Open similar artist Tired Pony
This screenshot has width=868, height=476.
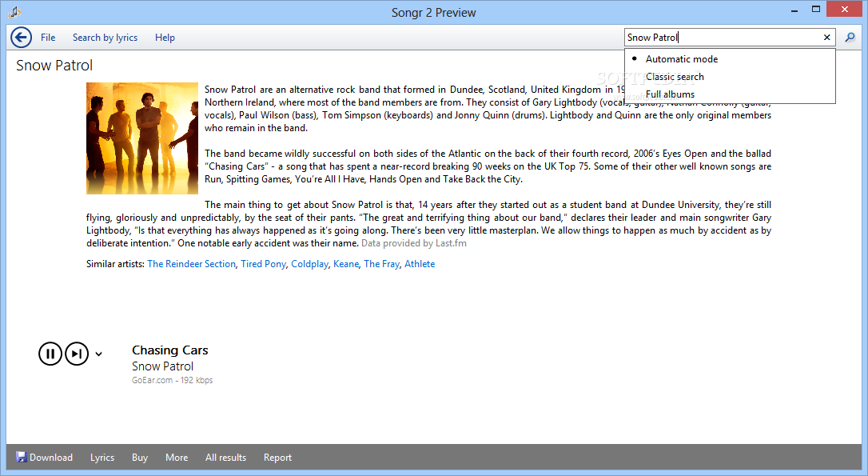[264, 264]
